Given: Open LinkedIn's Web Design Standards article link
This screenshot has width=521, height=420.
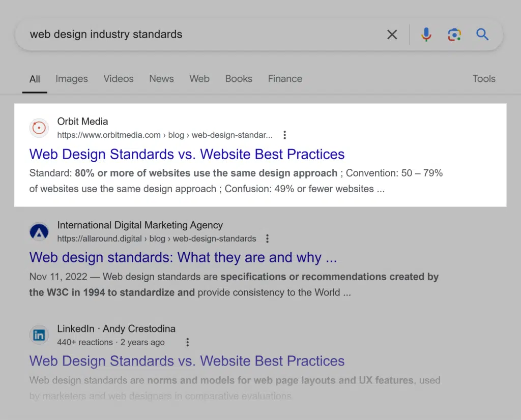Looking at the screenshot, I should pos(187,362).
